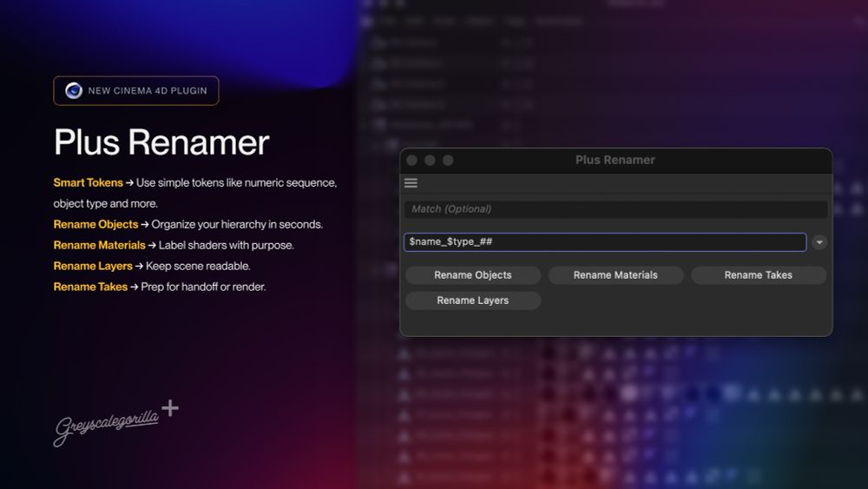Click the Cinema 4D logo icon
This screenshot has height=489, width=868.
[x=74, y=90]
